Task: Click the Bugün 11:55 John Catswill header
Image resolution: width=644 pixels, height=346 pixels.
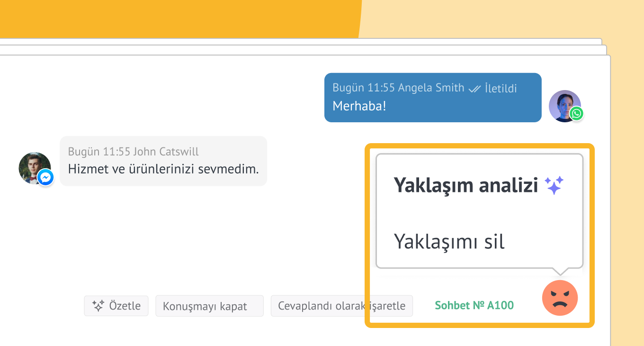Action: click(x=134, y=152)
